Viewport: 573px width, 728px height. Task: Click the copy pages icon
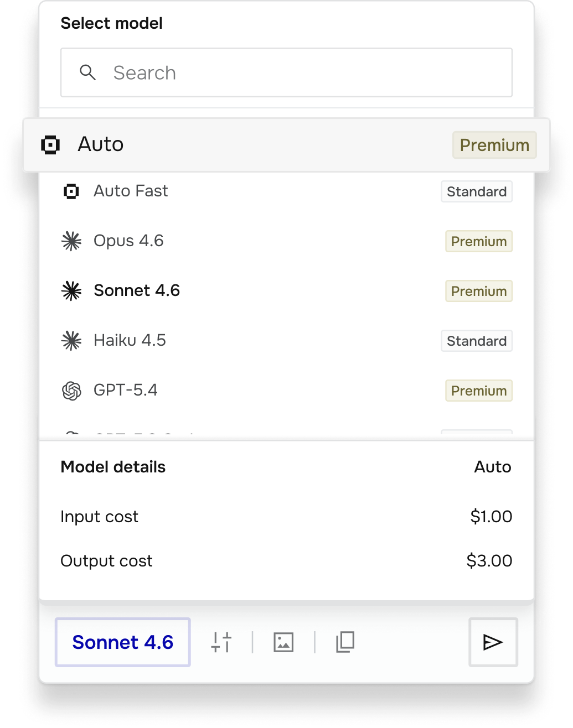345,642
